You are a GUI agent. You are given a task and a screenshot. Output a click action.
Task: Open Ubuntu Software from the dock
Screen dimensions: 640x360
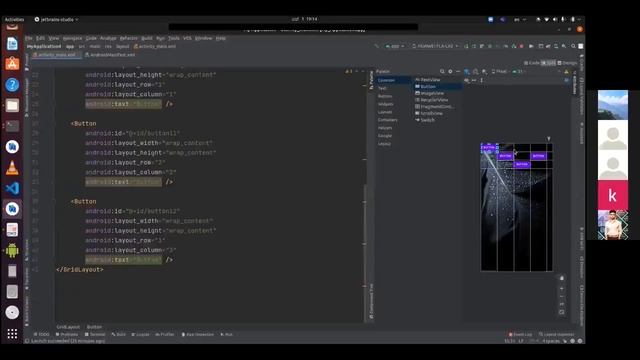click(12, 64)
